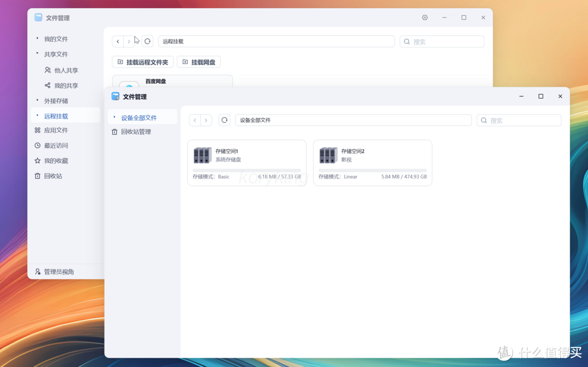Click the forward arrow in the back window
This screenshot has width=588, height=367.
click(x=129, y=41)
